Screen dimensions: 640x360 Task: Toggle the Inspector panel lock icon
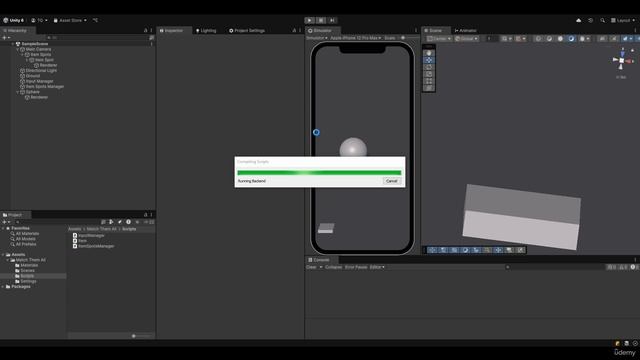pyautogui.click(x=294, y=31)
